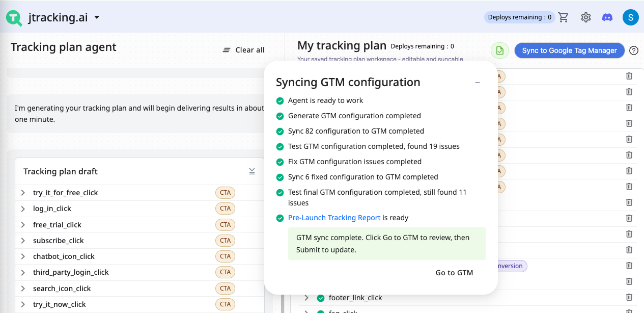Minimize the Syncing GTM configuration dialog
The height and width of the screenshot is (313, 644).
pos(478,83)
